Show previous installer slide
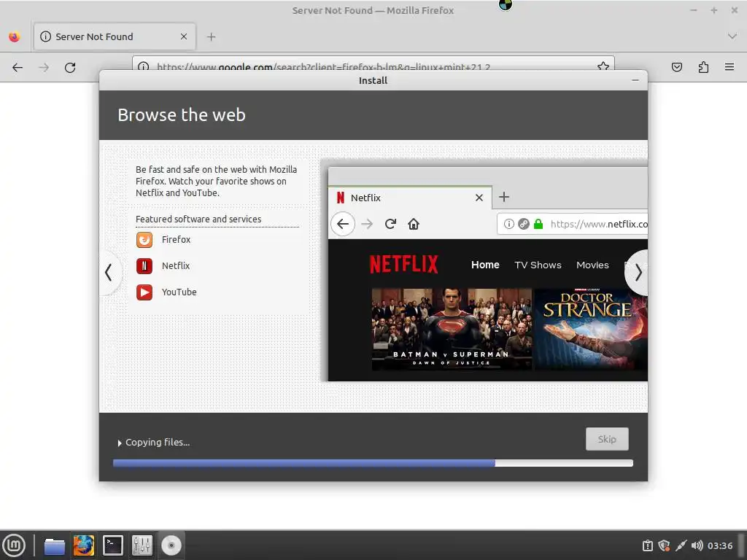 (109, 273)
